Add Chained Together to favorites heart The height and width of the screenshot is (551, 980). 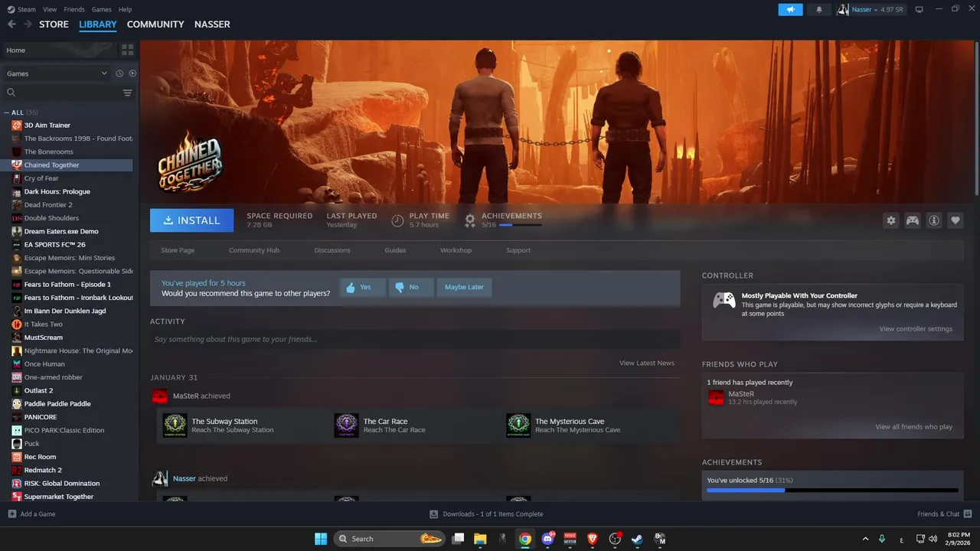[955, 220]
